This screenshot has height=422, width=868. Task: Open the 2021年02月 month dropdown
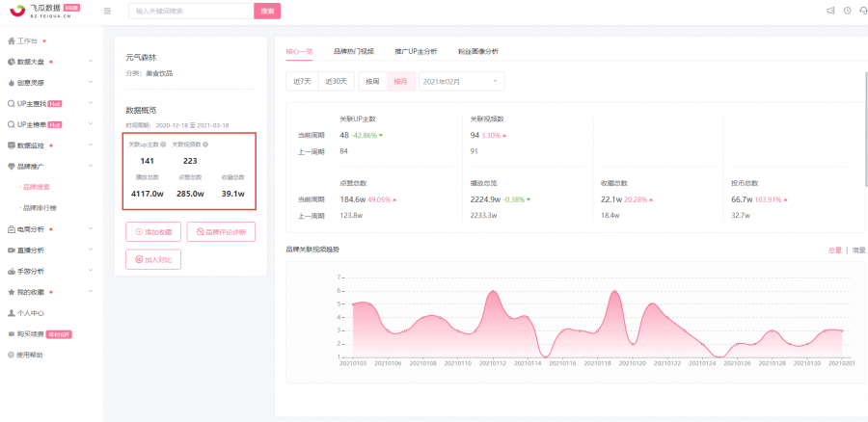click(462, 81)
